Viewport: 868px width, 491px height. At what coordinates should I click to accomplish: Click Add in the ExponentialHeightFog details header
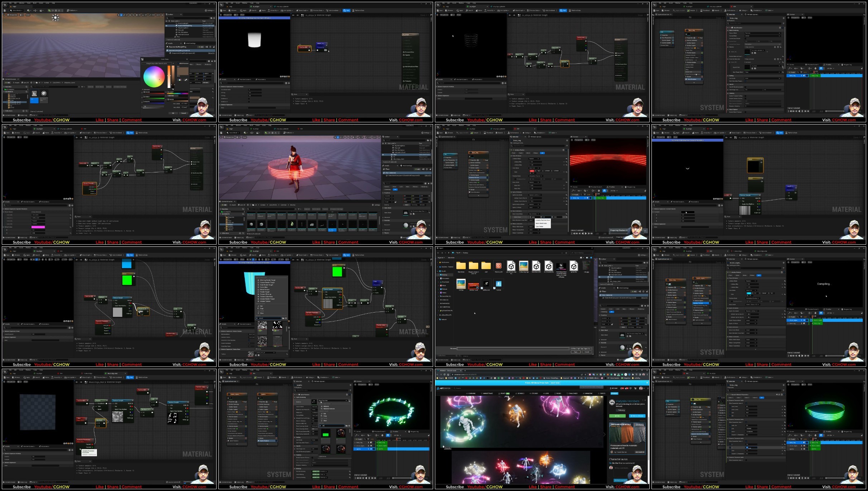[201, 47]
